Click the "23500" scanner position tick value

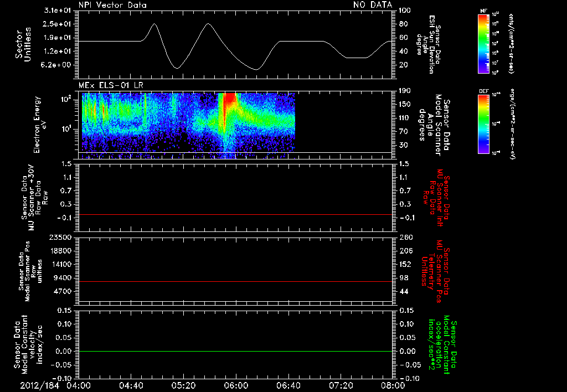pyautogui.click(x=60, y=237)
